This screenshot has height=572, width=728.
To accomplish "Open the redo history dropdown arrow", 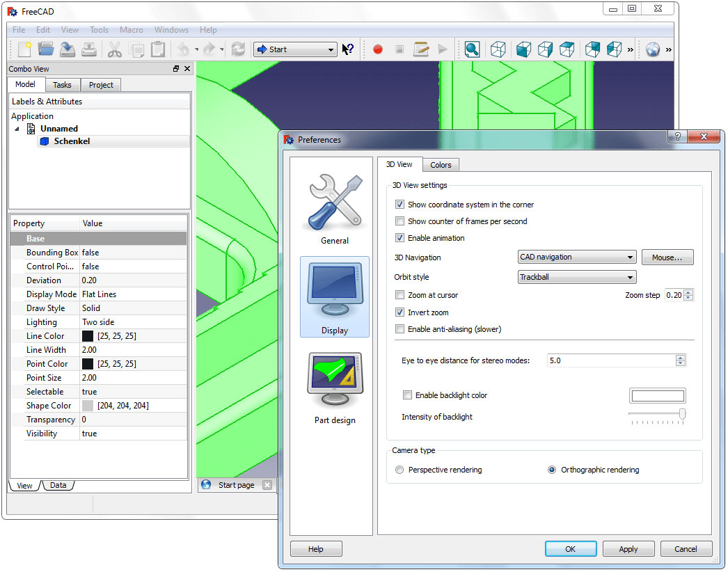I will click(222, 49).
